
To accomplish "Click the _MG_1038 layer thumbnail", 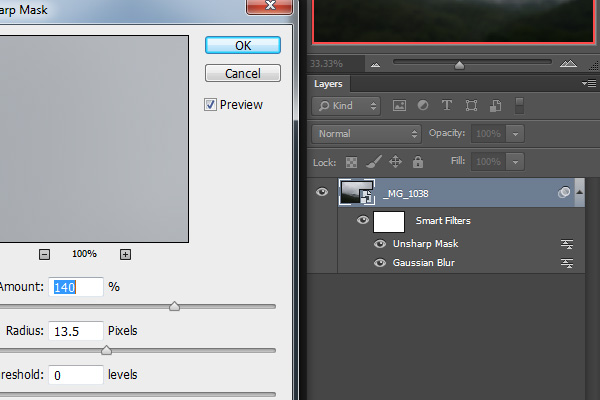I will [357, 193].
